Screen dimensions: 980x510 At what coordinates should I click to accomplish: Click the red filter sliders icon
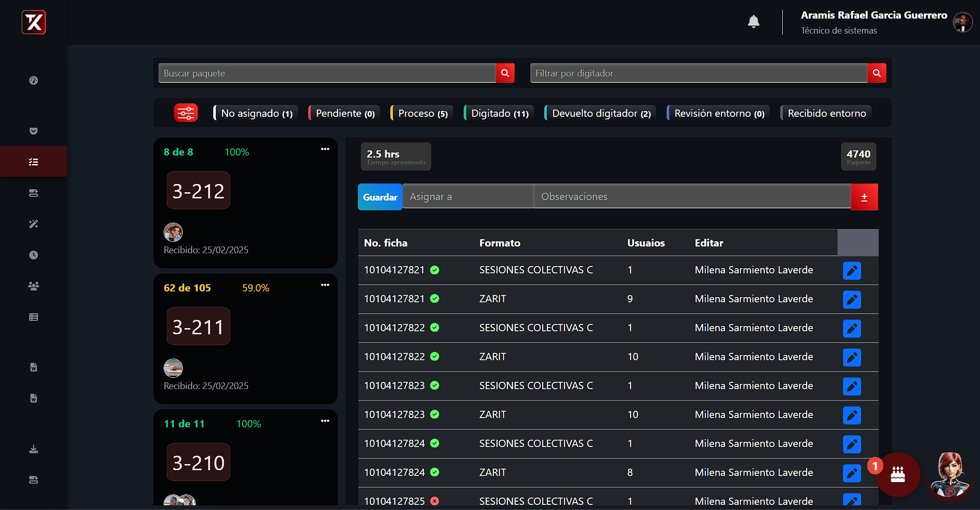[186, 113]
